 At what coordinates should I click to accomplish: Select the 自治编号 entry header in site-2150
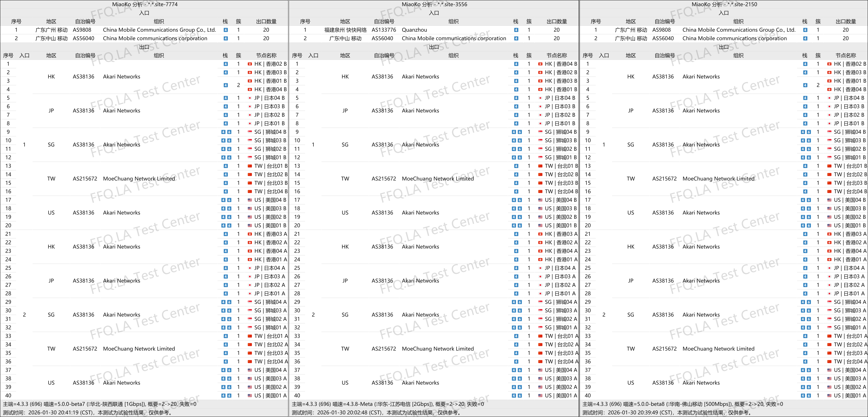[x=665, y=22]
